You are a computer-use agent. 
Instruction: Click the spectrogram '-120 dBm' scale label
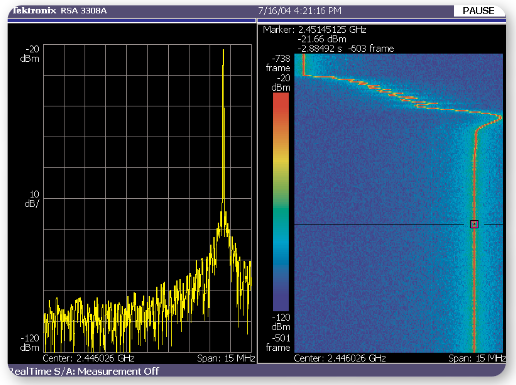point(281,322)
